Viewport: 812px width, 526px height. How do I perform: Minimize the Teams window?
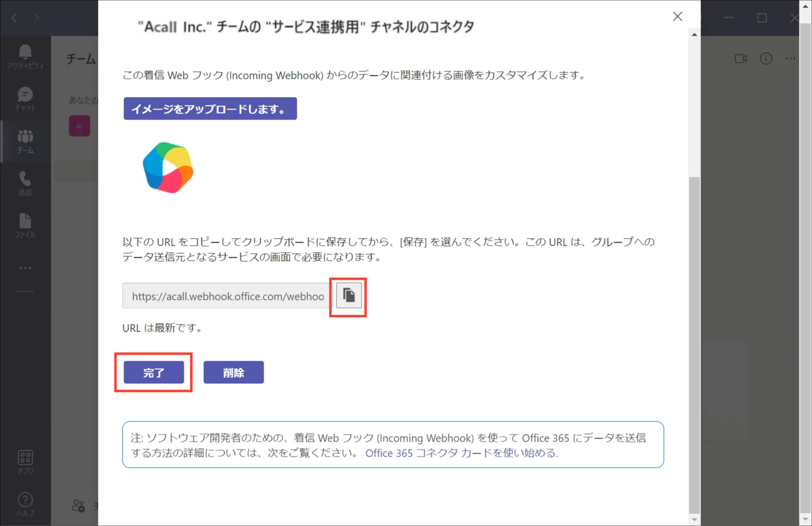729,18
